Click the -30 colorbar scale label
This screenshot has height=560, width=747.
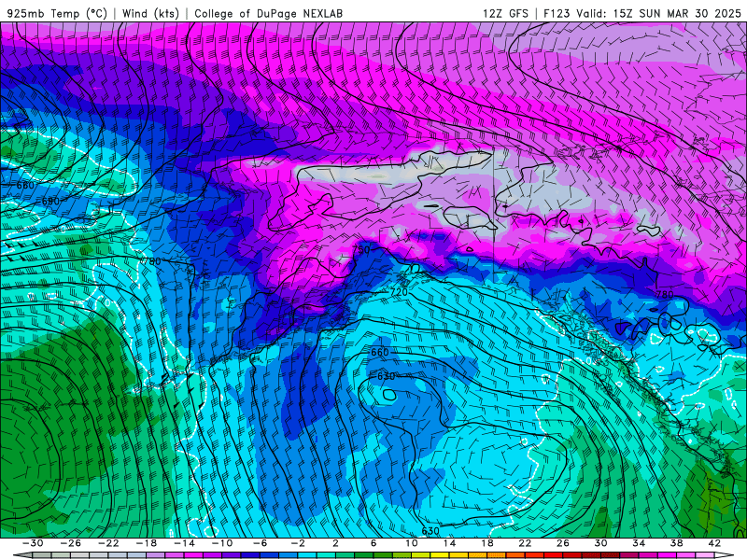point(33,543)
